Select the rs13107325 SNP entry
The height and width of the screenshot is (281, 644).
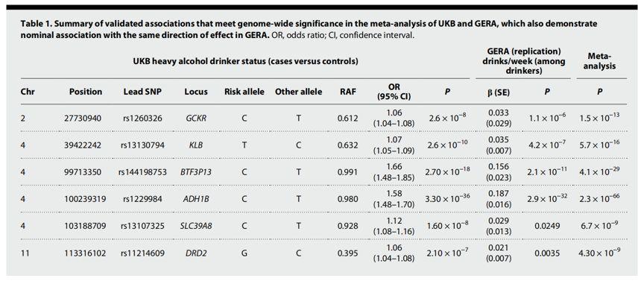point(142,226)
